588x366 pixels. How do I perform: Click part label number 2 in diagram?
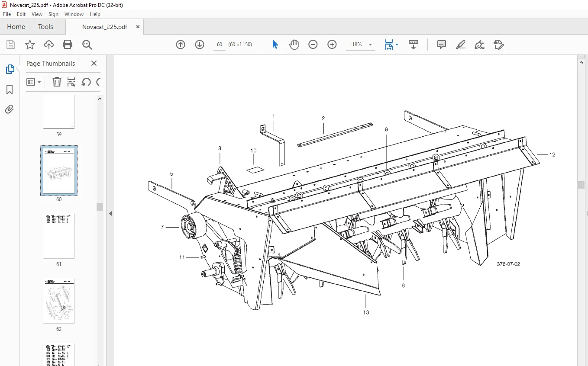click(x=323, y=118)
